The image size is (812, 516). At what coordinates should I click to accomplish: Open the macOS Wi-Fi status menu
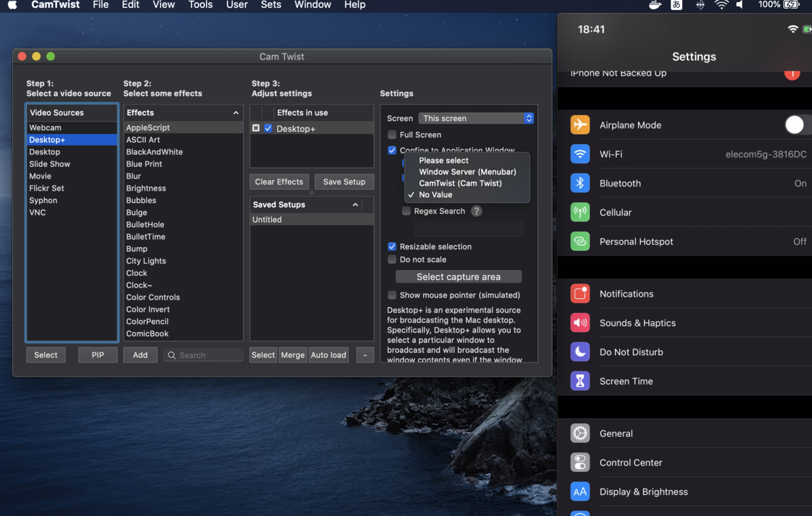point(721,5)
